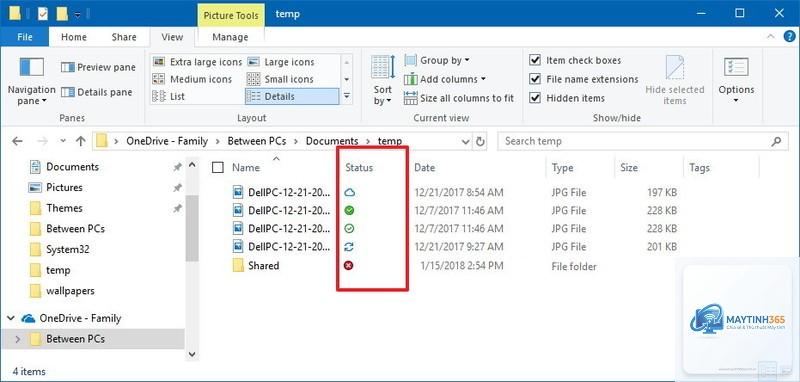Select Details layout

pos(292,96)
